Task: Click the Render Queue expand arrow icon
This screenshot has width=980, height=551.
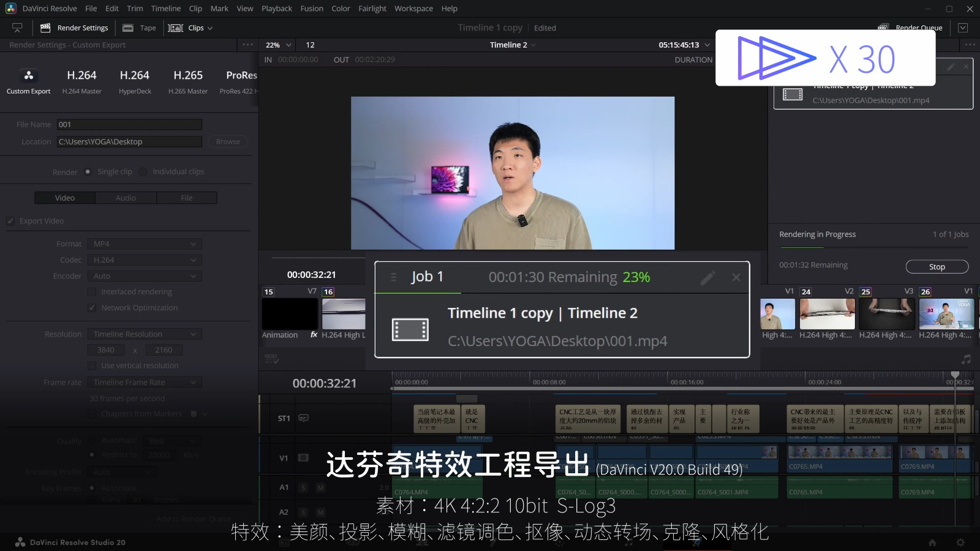Action: click(x=963, y=28)
